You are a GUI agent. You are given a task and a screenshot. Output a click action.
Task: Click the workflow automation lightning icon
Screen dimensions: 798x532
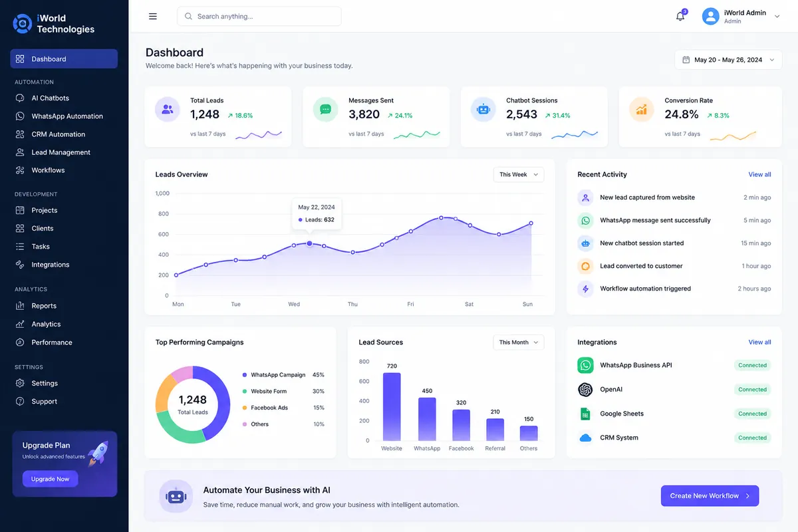coord(585,289)
